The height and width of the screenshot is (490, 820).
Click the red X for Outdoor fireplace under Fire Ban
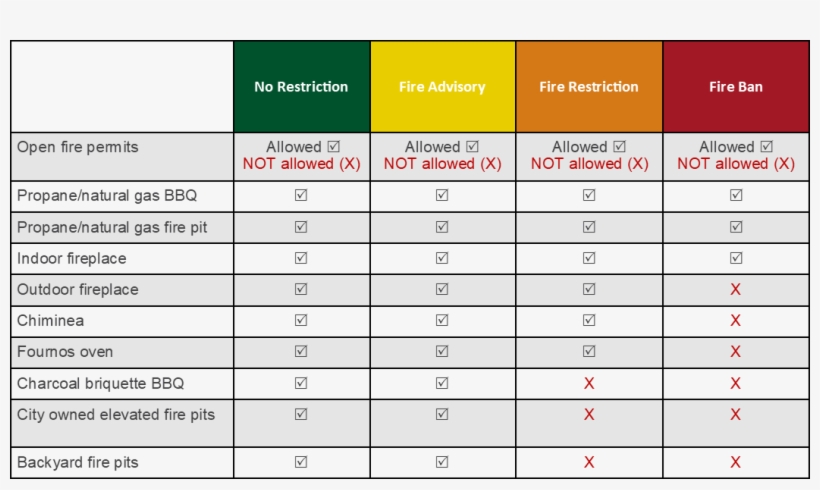736,289
